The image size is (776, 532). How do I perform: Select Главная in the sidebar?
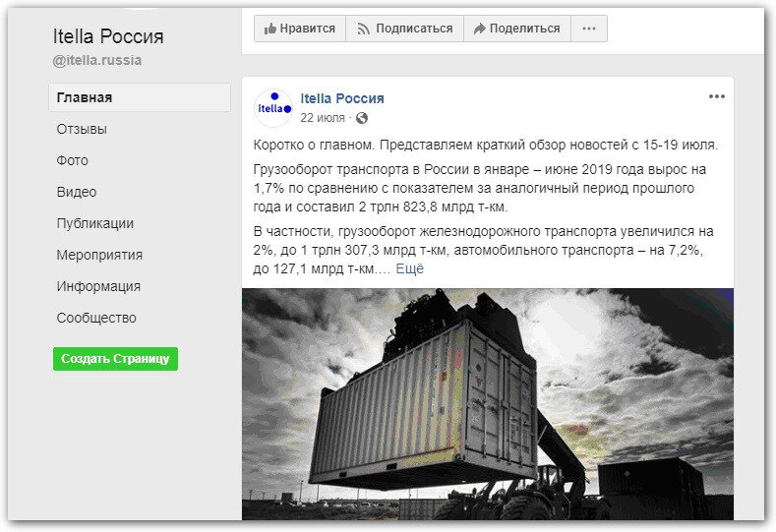point(140,97)
